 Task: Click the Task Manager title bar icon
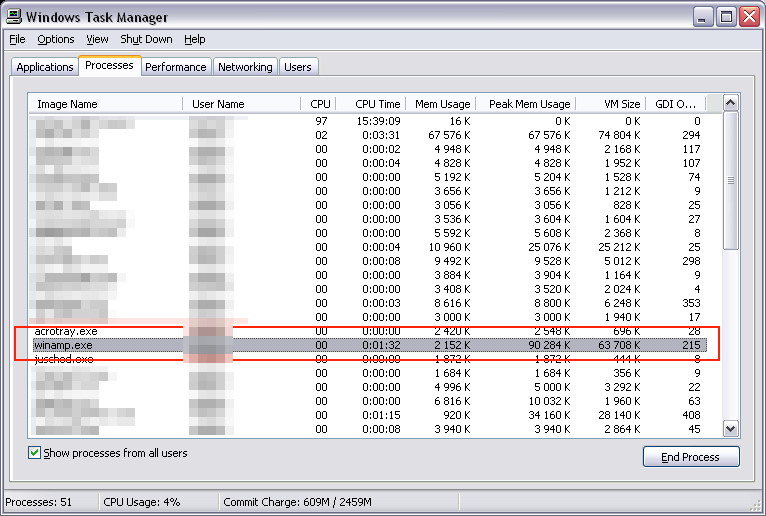14,16
